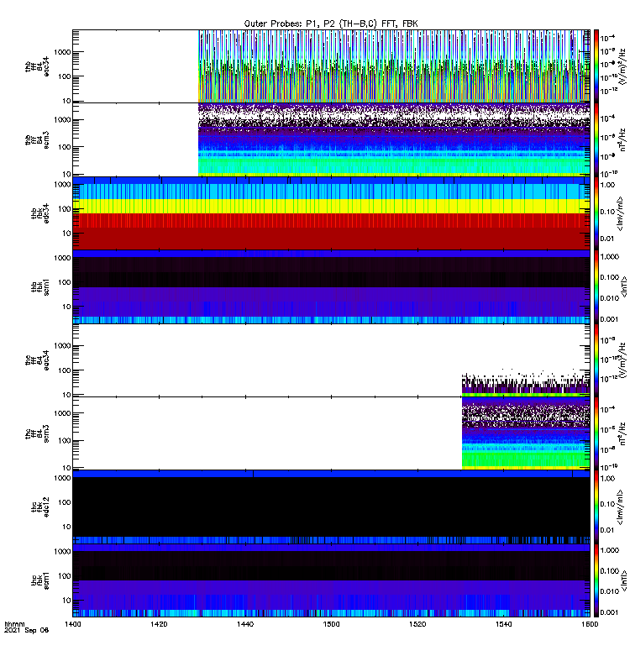Select the "thc fbk edc12" panel label
This screenshot has width=630, height=672.
[x=40, y=507]
